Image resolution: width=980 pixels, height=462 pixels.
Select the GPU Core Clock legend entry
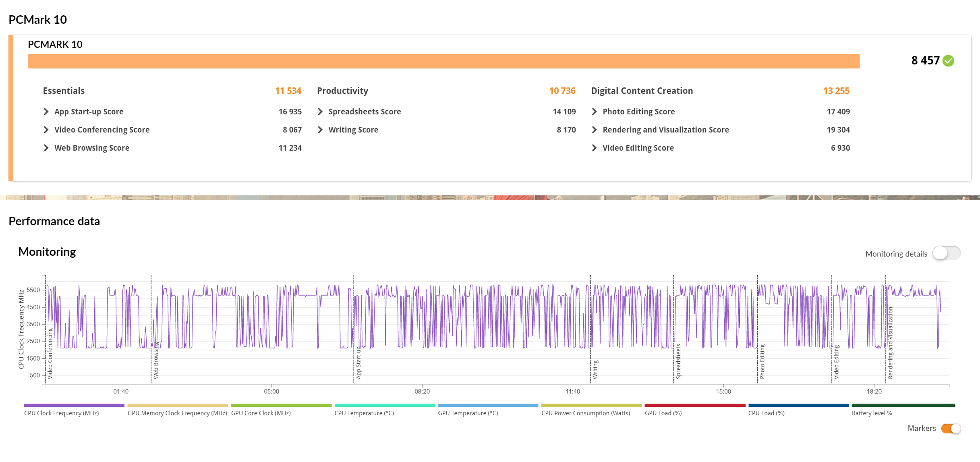[x=261, y=413]
